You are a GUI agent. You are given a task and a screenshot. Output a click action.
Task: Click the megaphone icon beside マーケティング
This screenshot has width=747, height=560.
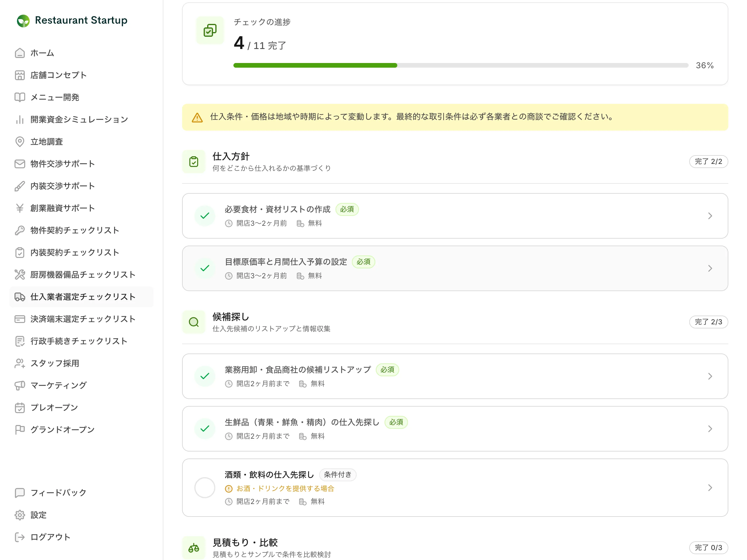point(20,386)
